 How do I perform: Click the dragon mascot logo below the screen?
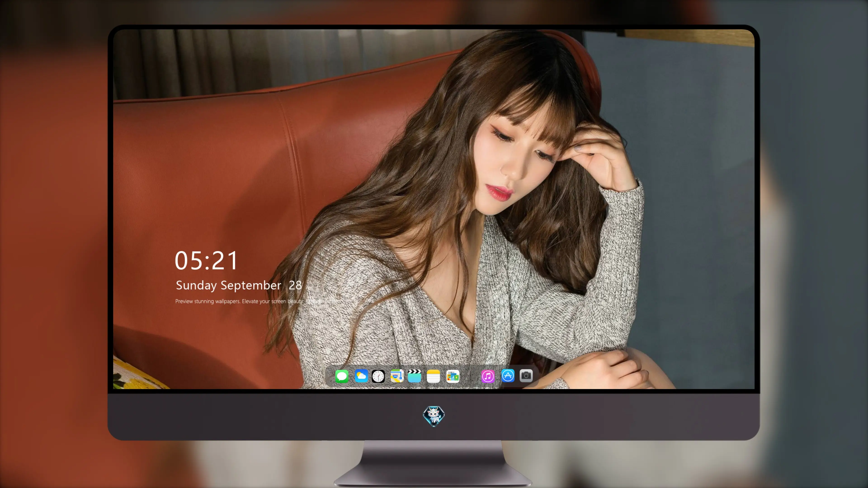(x=434, y=416)
